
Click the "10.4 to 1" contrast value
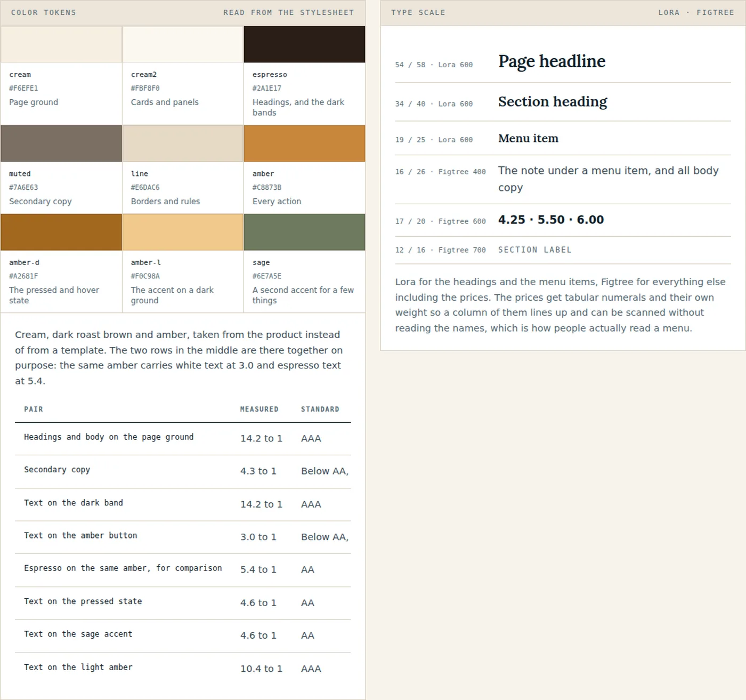261,669
